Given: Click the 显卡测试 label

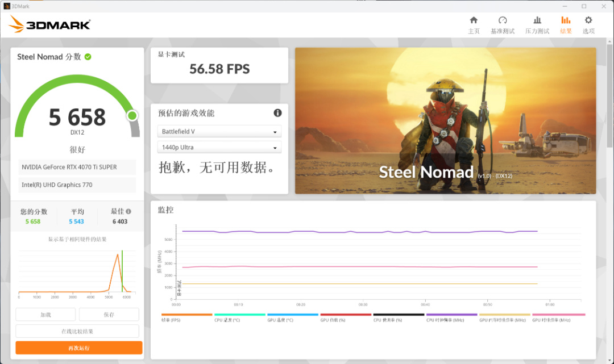Looking at the screenshot, I should click(171, 55).
